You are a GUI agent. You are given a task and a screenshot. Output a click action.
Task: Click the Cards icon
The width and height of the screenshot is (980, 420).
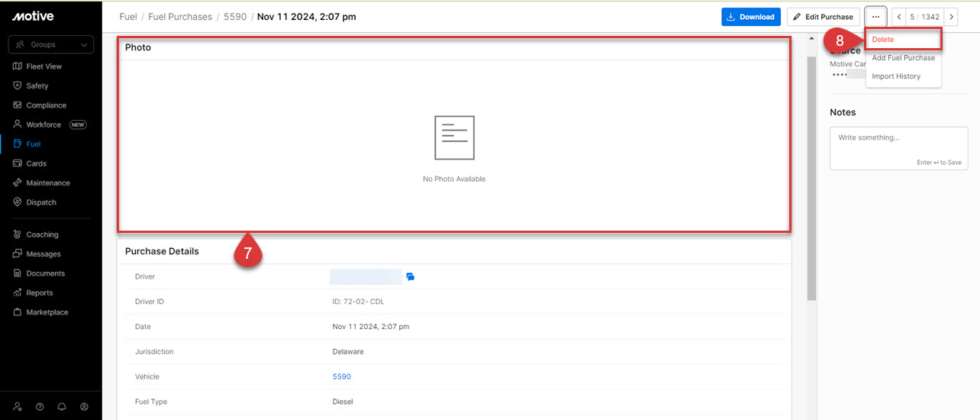(x=18, y=163)
